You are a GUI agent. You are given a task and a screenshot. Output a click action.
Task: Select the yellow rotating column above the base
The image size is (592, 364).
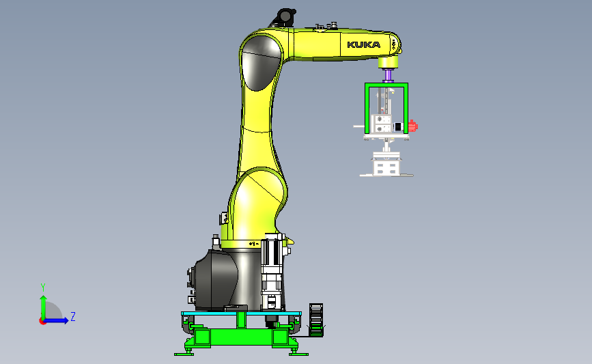[257, 208]
